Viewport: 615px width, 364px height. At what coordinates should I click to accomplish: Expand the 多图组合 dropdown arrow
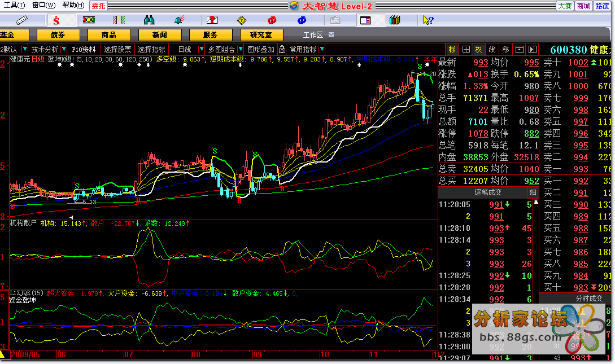point(241,49)
